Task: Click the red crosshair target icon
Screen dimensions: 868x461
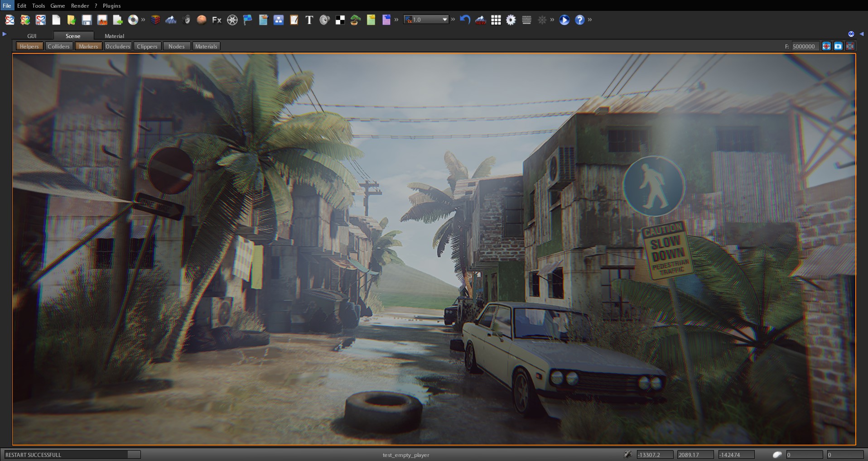Action: 826,46
